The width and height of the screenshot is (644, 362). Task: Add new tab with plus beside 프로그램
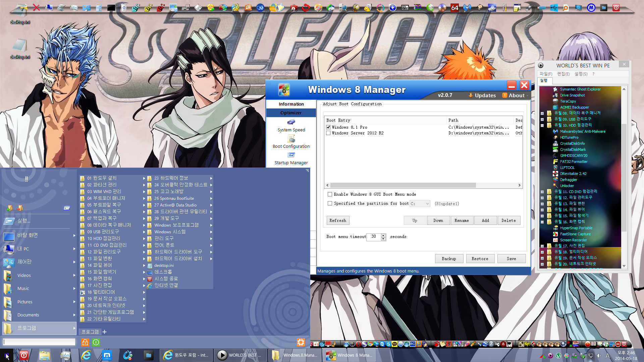(x=105, y=332)
